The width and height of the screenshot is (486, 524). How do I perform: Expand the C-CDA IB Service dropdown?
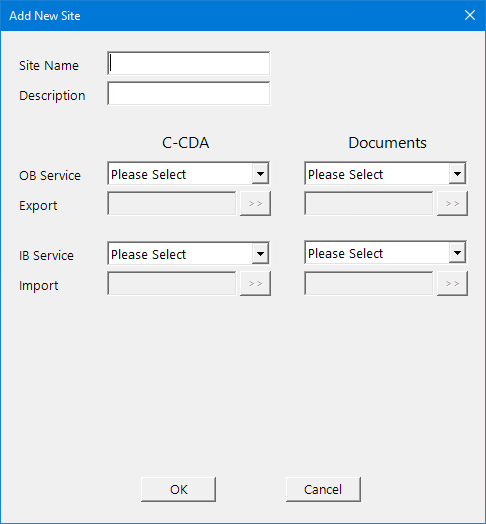[189, 253]
